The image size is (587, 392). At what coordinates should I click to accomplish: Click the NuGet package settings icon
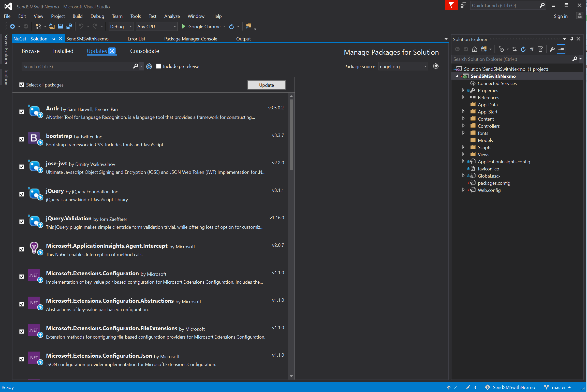pos(436,66)
